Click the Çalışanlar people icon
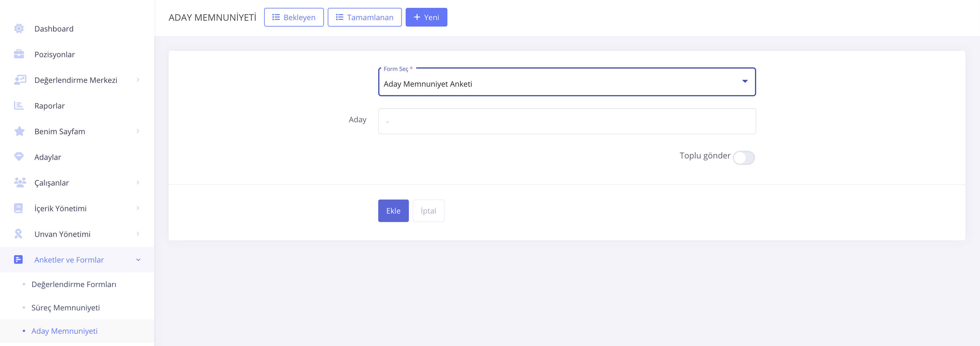Viewport: 980px width, 346px height. click(x=19, y=183)
